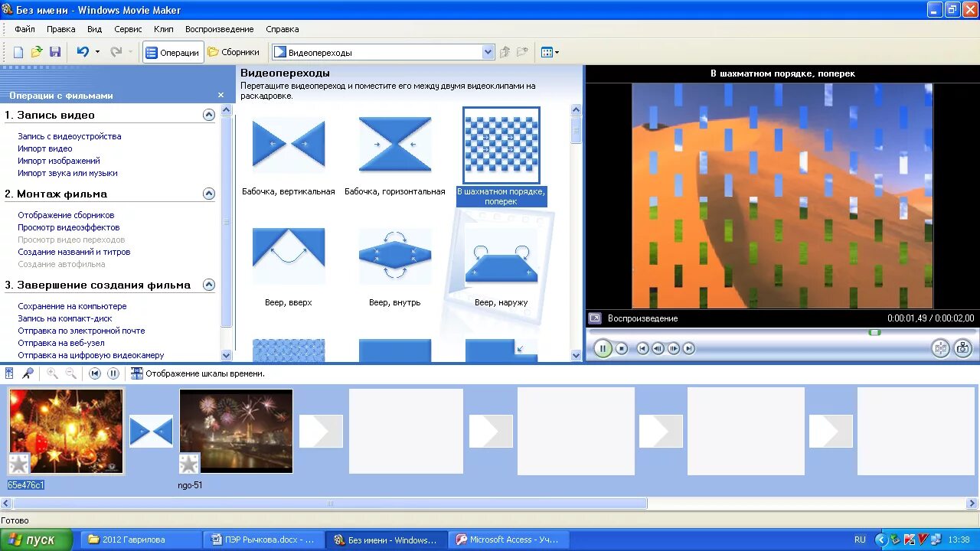Open the undo history dropdown arrow

(x=97, y=52)
